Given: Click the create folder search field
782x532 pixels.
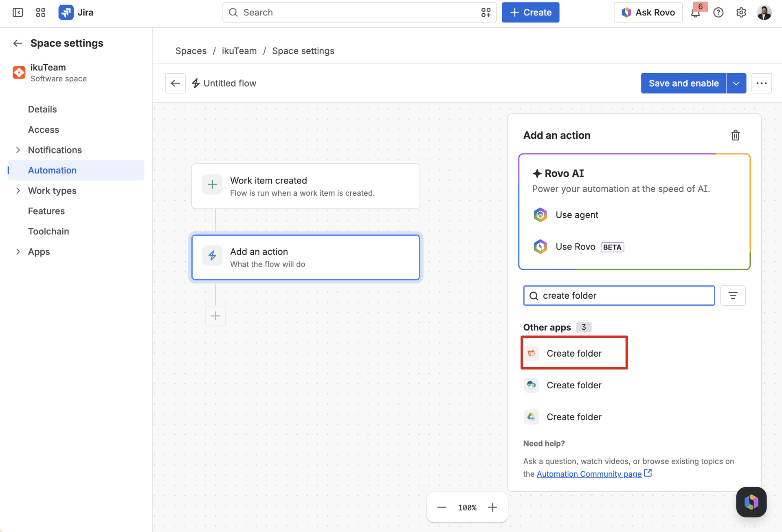Looking at the screenshot, I should (619, 296).
